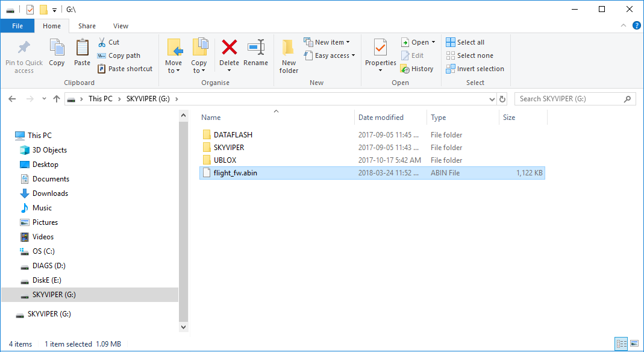Click the Delete red X icon
The width and height of the screenshot is (644, 352).
tap(229, 48)
